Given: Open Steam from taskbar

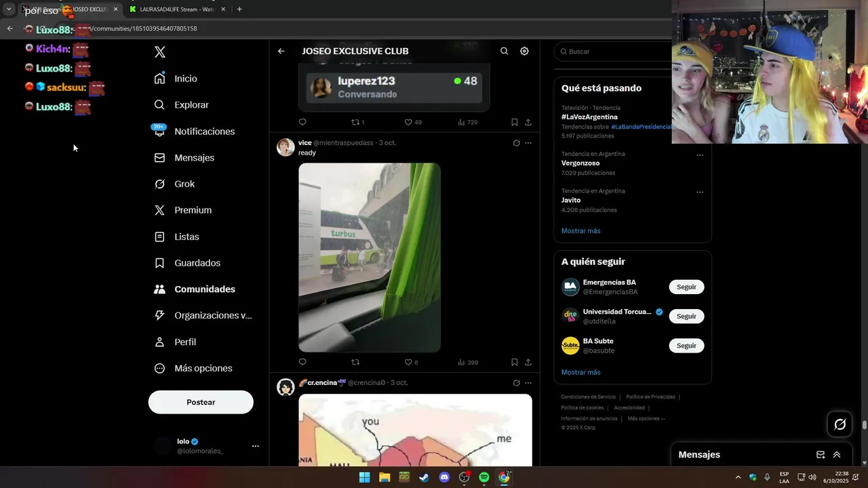Looking at the screenshot, I should point(424,477).
